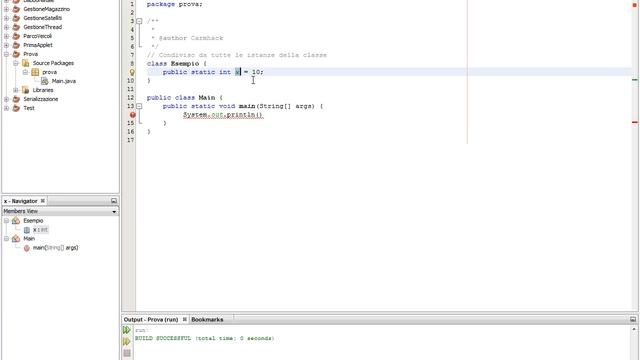
Task: Click the red error icon on line 14
Action: [x=133, y=115]
